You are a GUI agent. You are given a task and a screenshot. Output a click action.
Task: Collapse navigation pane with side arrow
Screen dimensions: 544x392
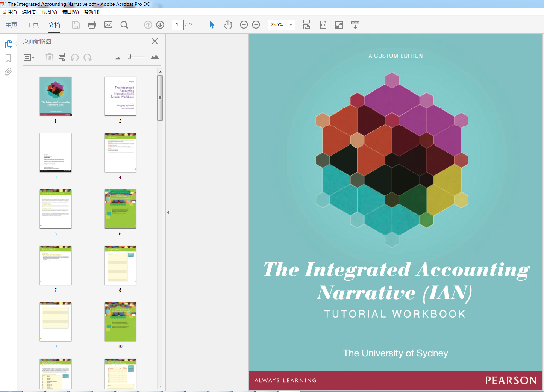(x=168, y=212)
